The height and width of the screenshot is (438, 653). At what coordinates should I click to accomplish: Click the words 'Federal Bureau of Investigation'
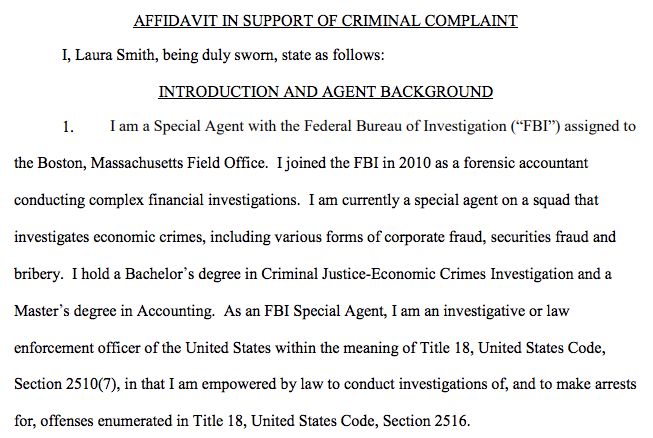click(405, 126)
